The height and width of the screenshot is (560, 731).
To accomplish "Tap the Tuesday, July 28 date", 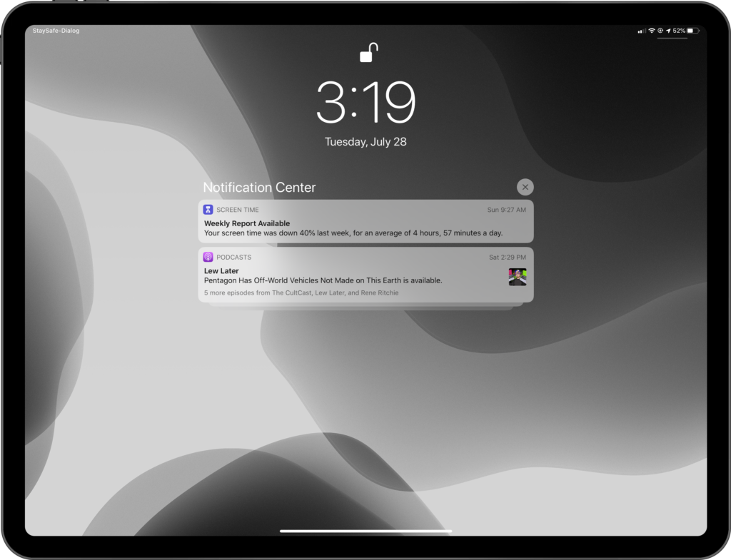I will [365, 141].
